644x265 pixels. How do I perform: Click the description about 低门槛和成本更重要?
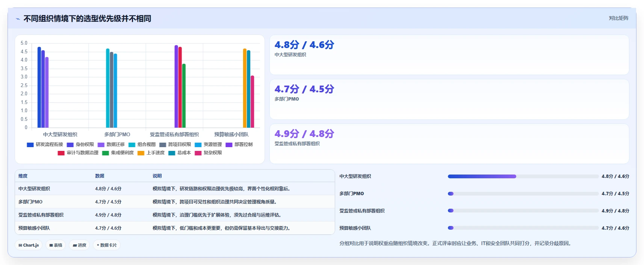222,228
